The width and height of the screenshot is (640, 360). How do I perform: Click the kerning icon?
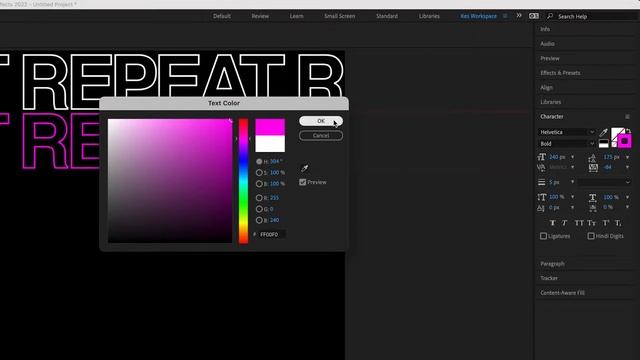click(541, 167)
